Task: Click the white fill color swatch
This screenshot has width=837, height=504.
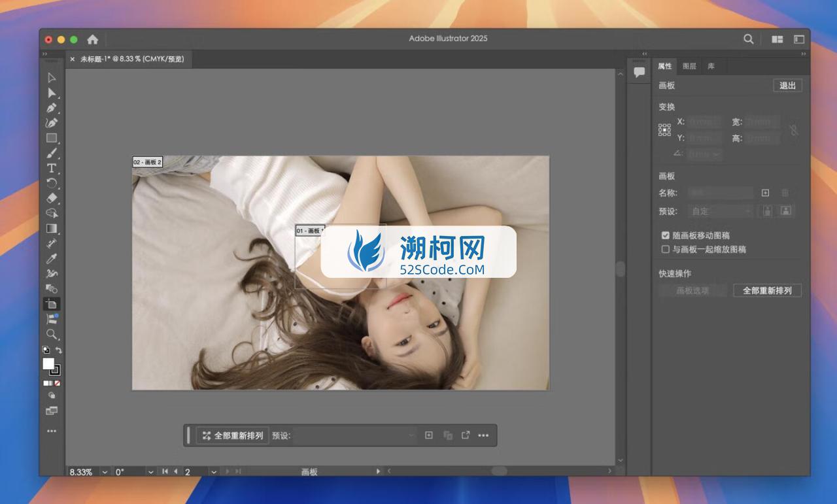Action: [48, 363]
